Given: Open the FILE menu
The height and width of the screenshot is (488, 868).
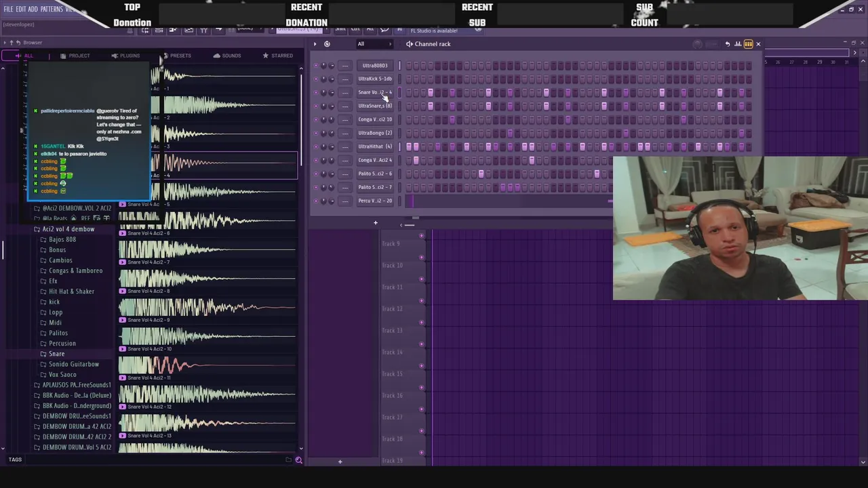Looking at the screenshot, I should (8, 9).
